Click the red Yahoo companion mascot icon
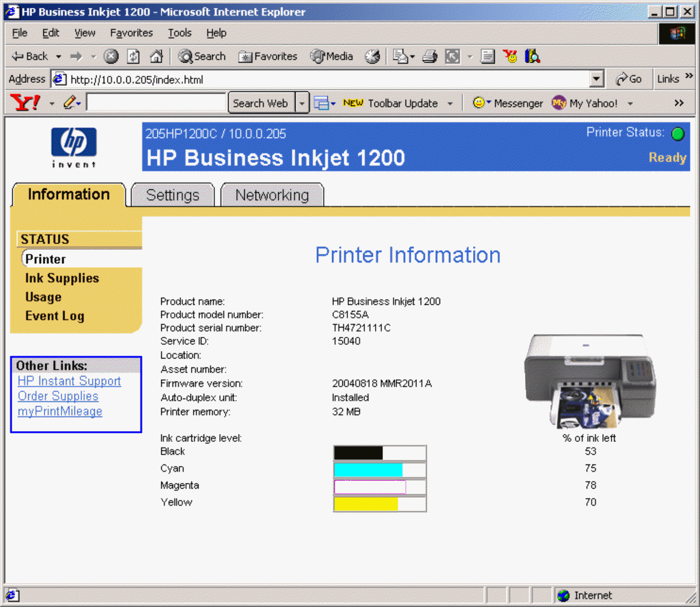The image size is (700, 607). coord(510,56)
